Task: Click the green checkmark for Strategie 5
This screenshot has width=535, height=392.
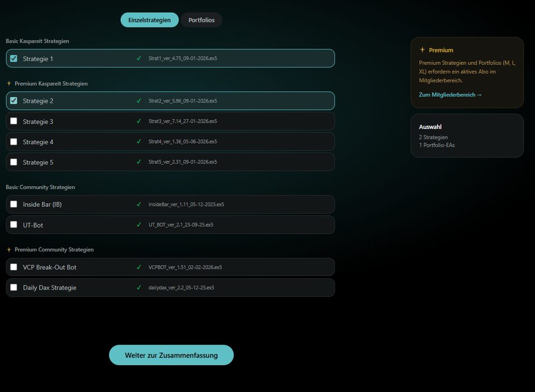Action: [x=139, y=162]
